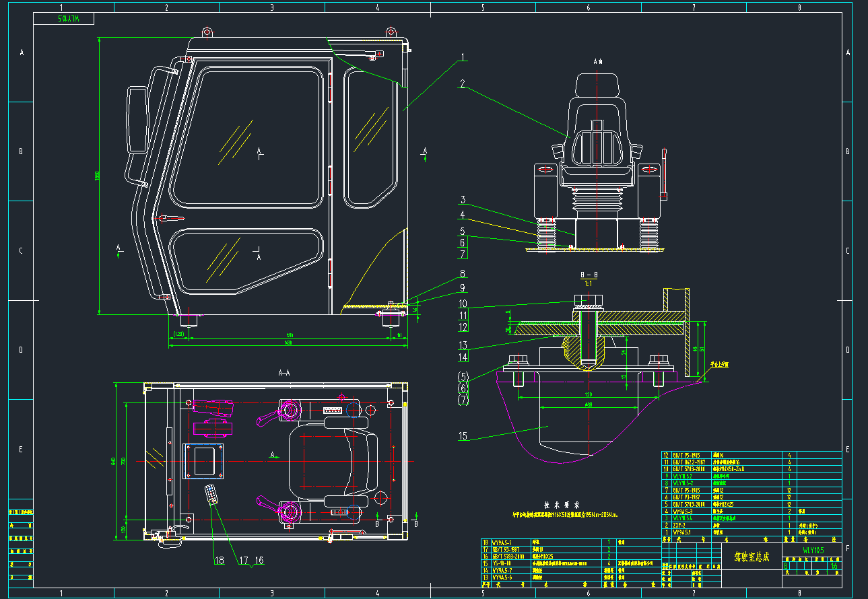
Task: Select the green B in the title block
Action: (787, 566)
